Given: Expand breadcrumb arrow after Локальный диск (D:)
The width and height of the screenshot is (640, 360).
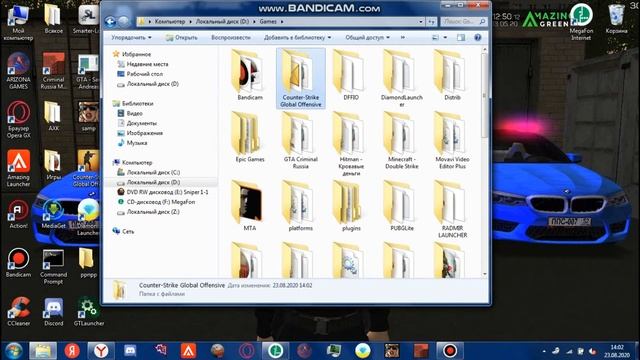Looking at the screenshot, I should click(254, 22).
